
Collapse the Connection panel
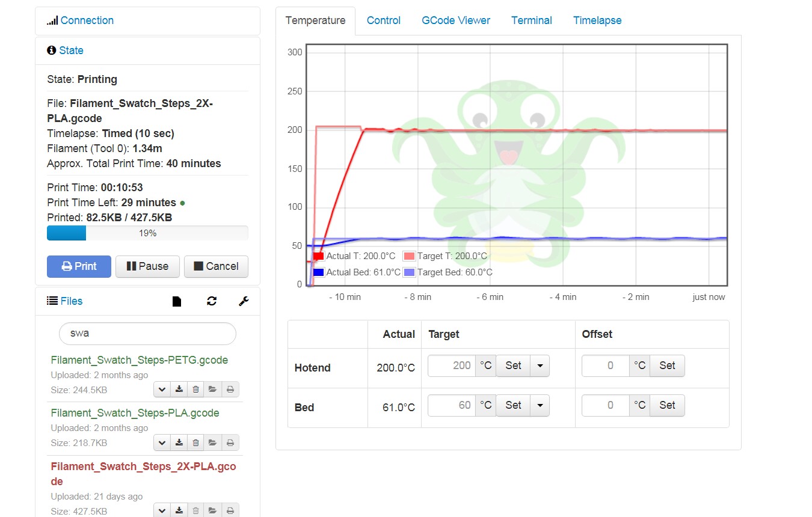coord(87,20)
